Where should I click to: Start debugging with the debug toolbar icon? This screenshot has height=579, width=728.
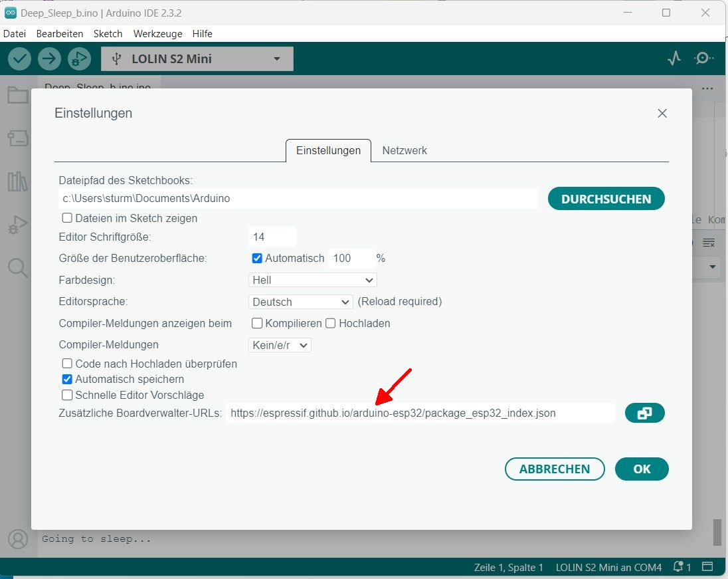(x=78, y=59)
